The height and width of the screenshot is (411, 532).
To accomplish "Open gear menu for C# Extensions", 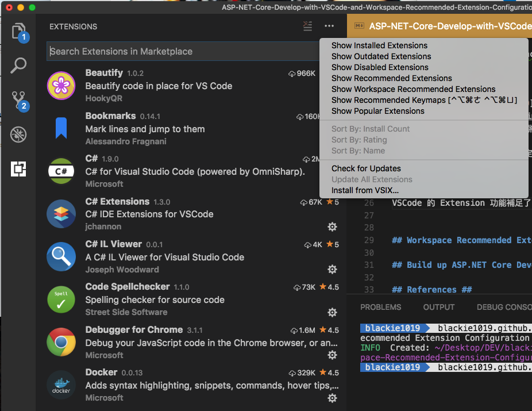I will click(x=331, y=227).
